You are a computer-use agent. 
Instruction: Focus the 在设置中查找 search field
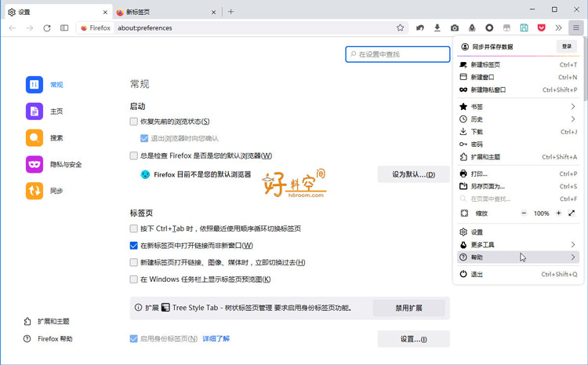click(x=397, y=54)
